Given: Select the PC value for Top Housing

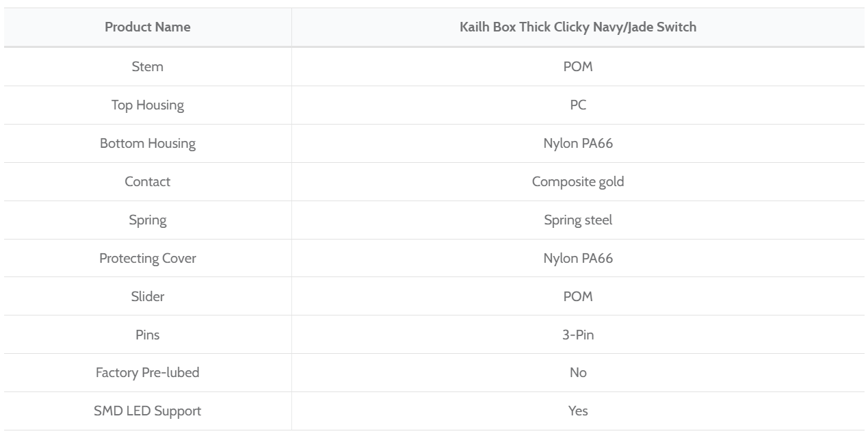Looking at the screenshot, I should 578,105.
